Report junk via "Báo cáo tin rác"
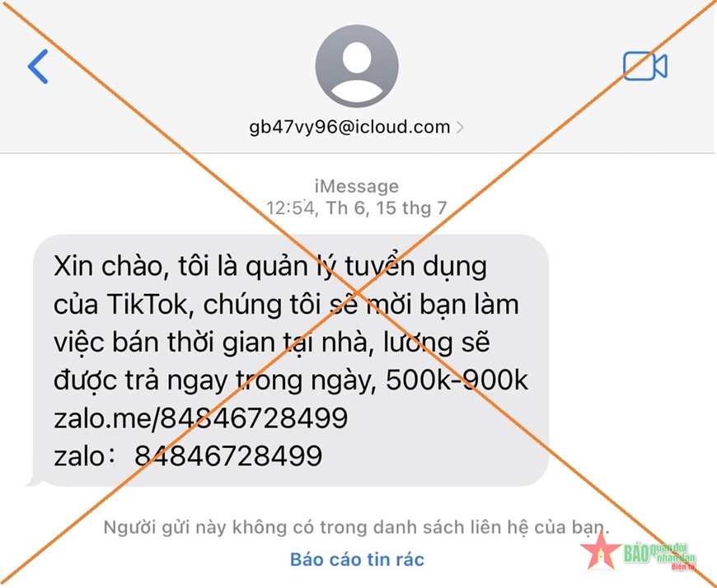Image resolution: width=717 pixels, height=588 pixels. point(357,559)
